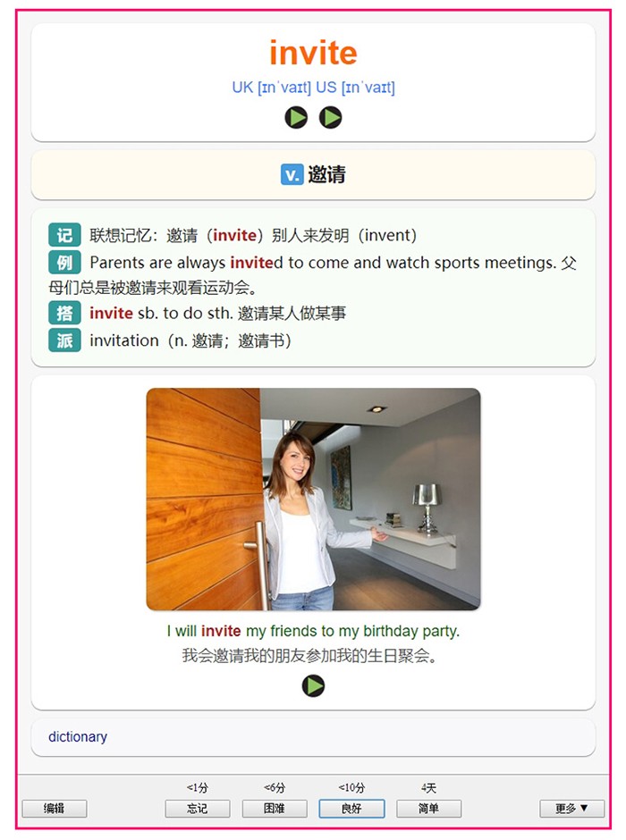
Task: Rate the card as 简单
Action: (x=428, y=809)
